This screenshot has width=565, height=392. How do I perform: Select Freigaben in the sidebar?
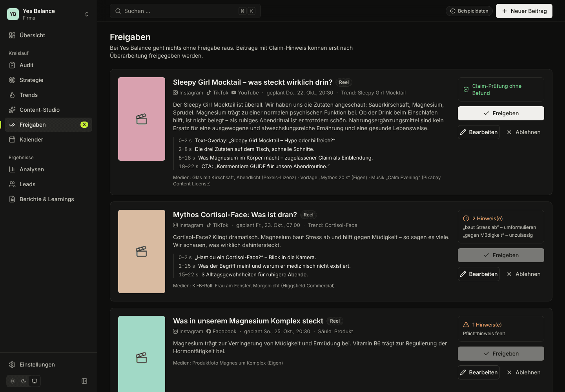coord(49,125)
